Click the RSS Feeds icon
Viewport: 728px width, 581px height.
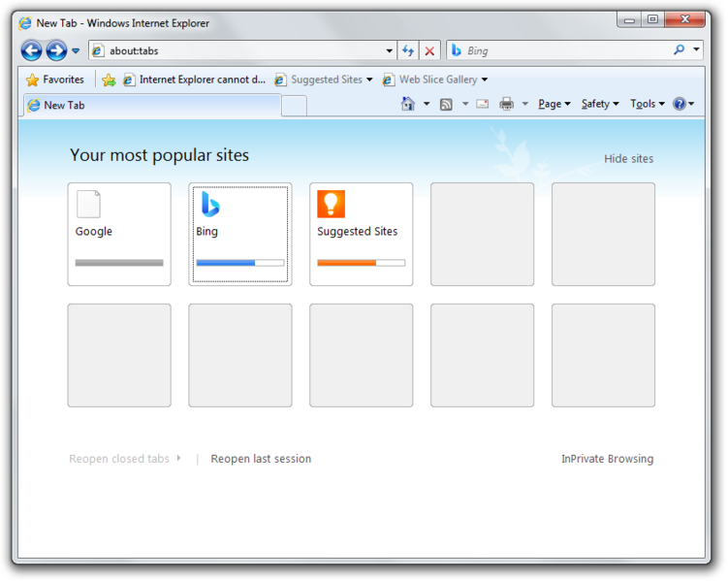click(x=446, y=105)
